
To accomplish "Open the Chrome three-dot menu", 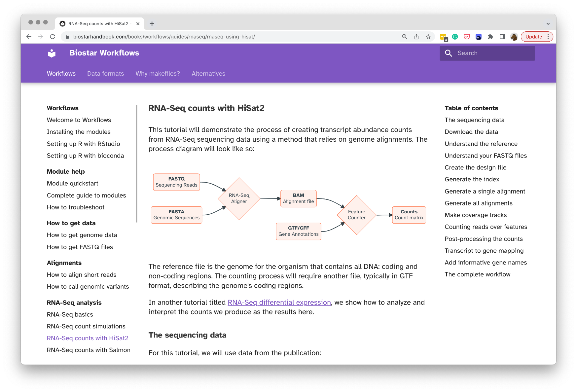I will 548,37.
